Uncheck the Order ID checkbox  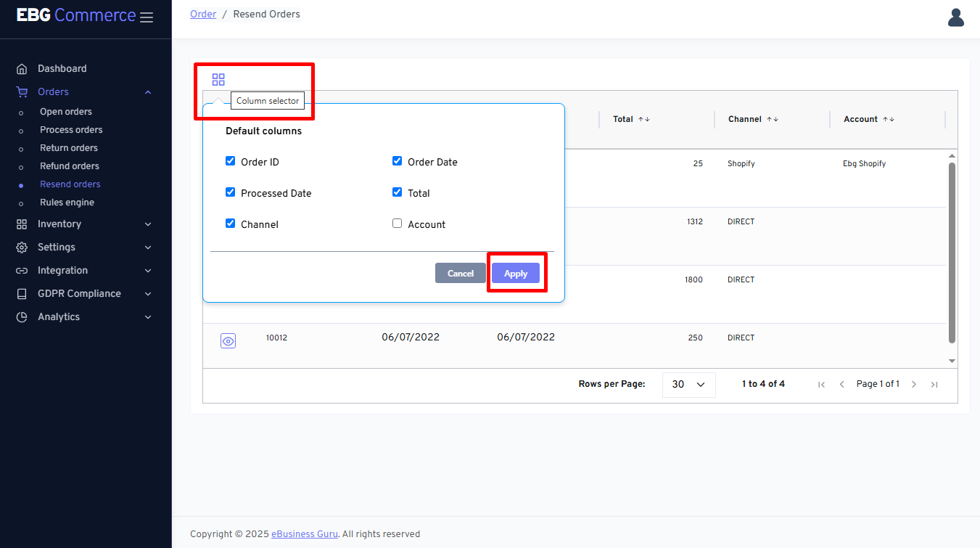tap(230, 161)
